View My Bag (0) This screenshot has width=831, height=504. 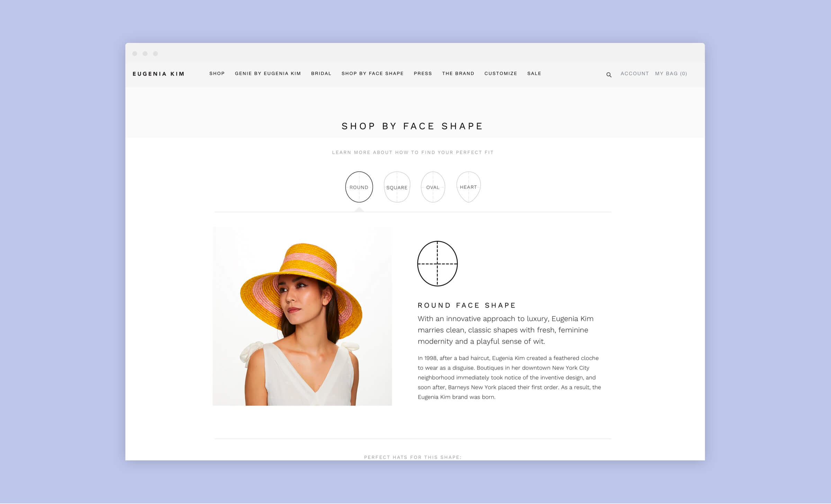pos(671,73)
